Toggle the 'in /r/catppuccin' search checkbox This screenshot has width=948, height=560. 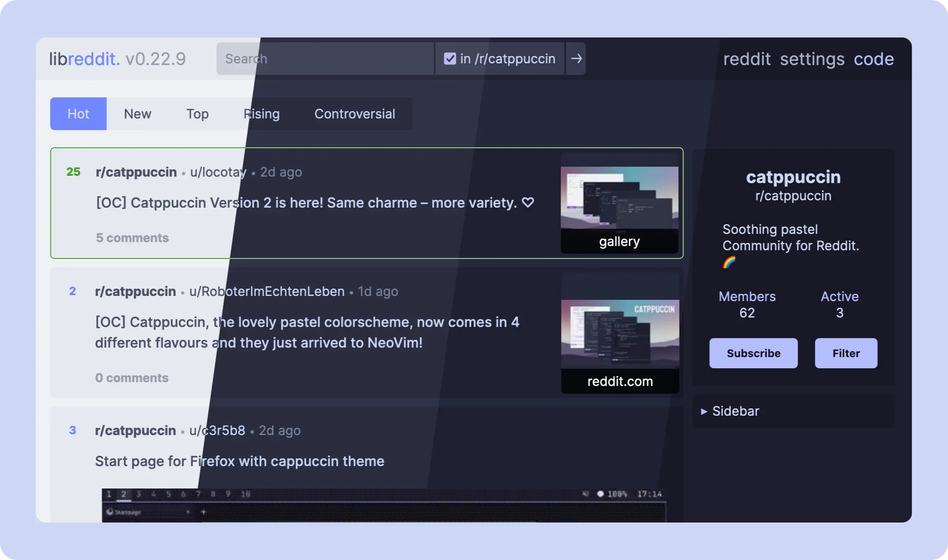coord(450,59)
